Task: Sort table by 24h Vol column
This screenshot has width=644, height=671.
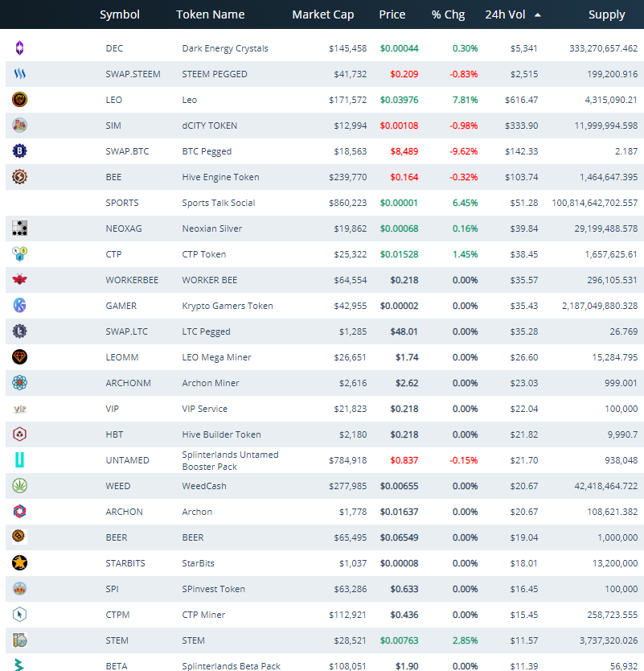Action: click(x=505, y=14)
